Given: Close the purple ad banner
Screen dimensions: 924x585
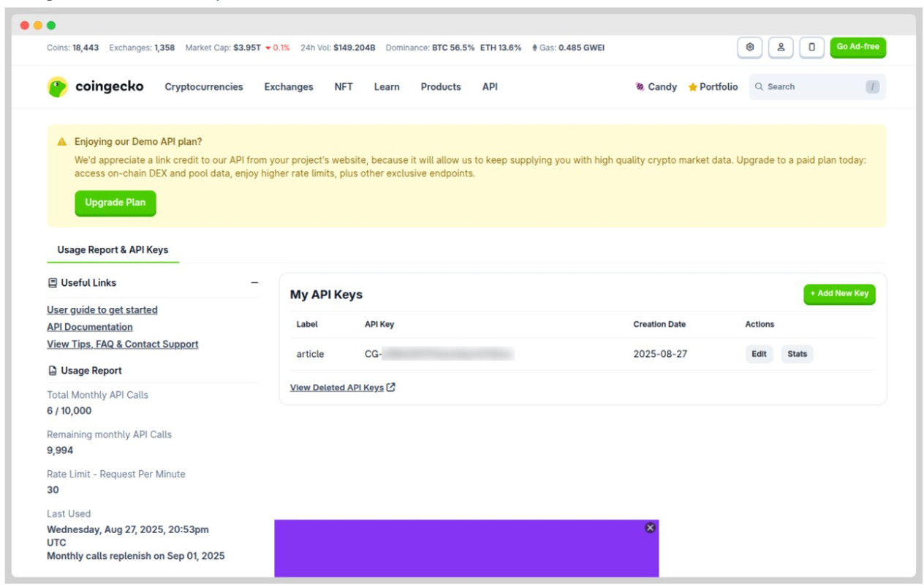Looking at the screenshot, I should 650,527.
